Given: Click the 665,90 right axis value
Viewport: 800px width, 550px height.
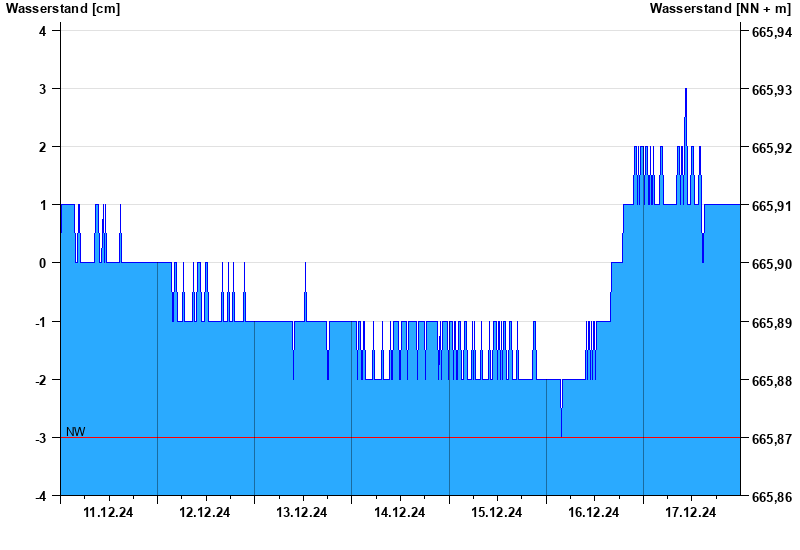Looking at the screenshot, I should pyautogui.click(x=771, y=265).
